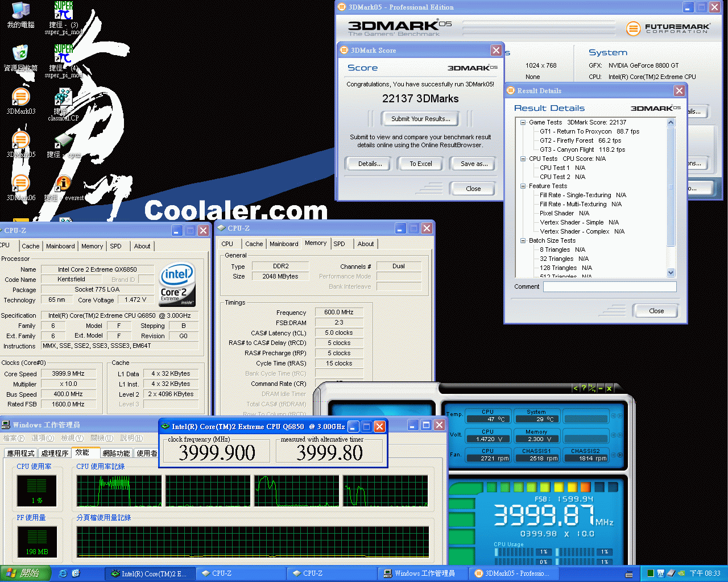Screen dimensions: 728x582
Task: Switch to SPD tab in right CPU-Z window
Action: click(x=340, y=244)
